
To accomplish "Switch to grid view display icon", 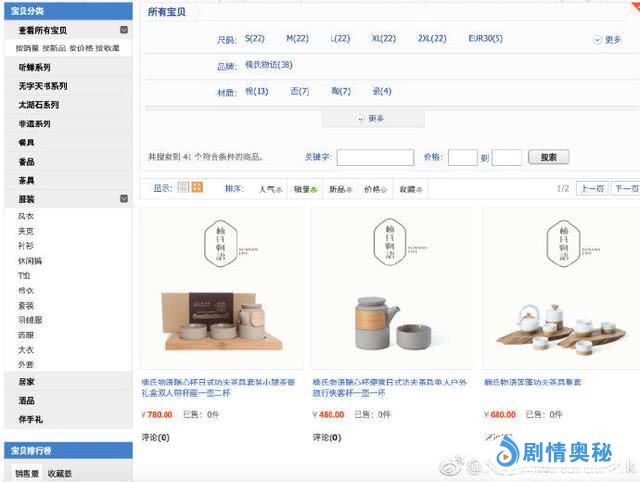I will point(197,188).
